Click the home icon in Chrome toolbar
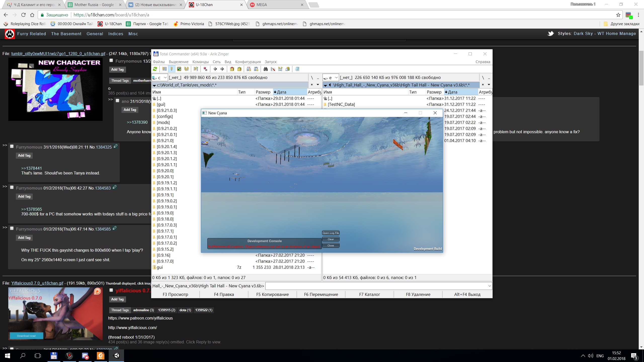This screenshot has height=362, width=644. coord(32,15)
